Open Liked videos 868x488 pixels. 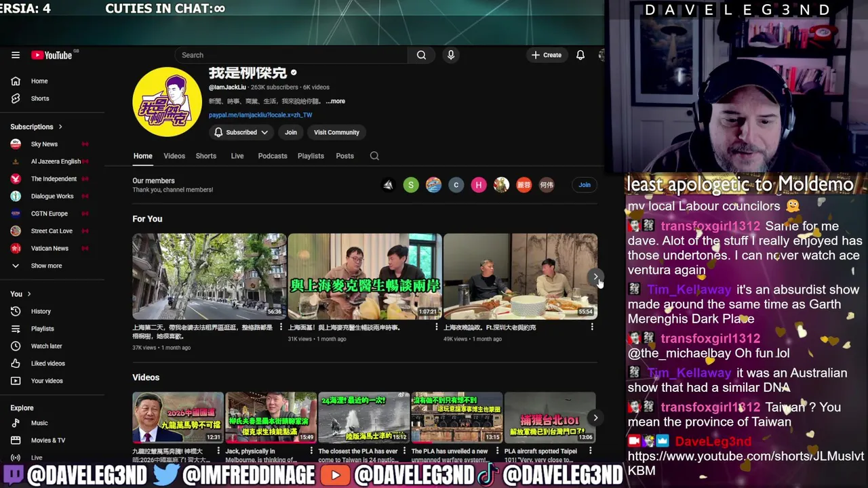[47, 363]
